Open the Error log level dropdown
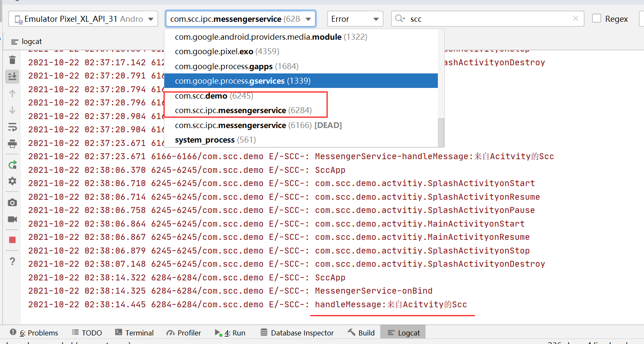644x344 pixels. (355, 19)
